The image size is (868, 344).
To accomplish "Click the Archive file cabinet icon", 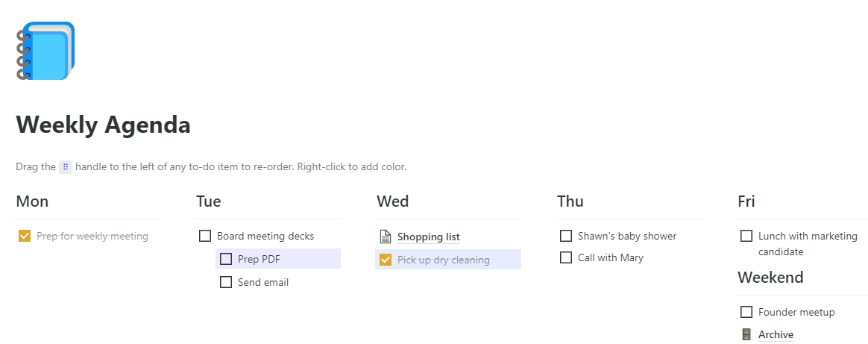I will click(746, 334).
